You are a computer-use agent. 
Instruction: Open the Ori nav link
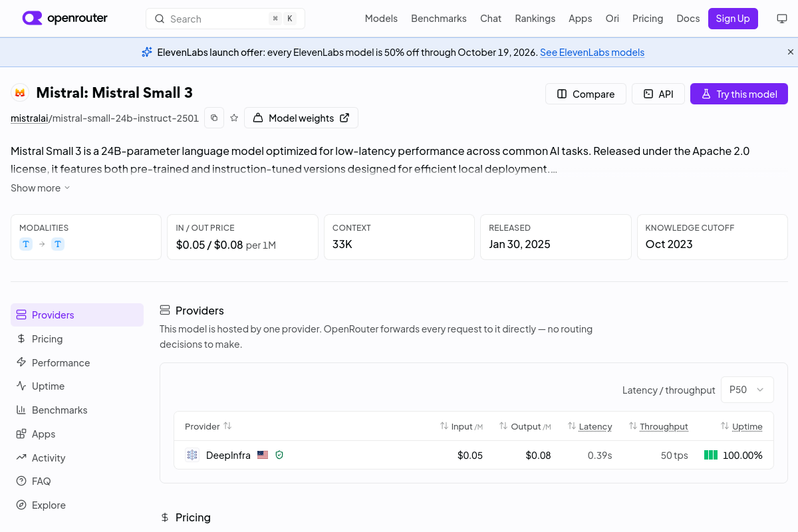click(x=612, y=19)
